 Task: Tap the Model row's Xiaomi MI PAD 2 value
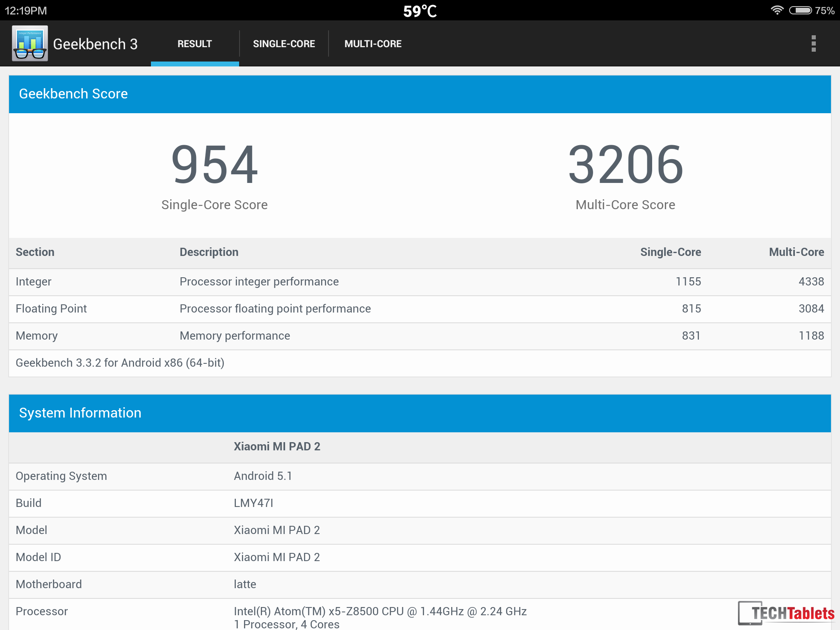click(x=277, y=530)
